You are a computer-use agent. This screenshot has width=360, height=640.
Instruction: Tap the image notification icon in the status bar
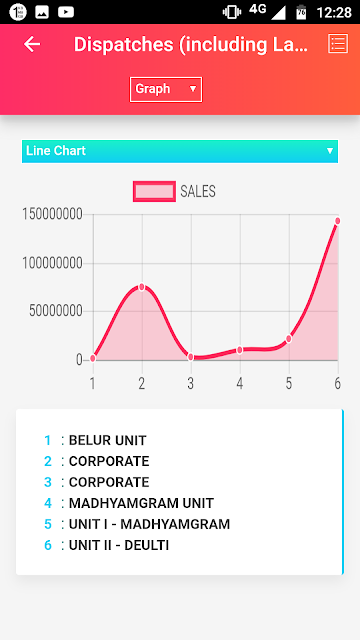[x=42, y=12]
